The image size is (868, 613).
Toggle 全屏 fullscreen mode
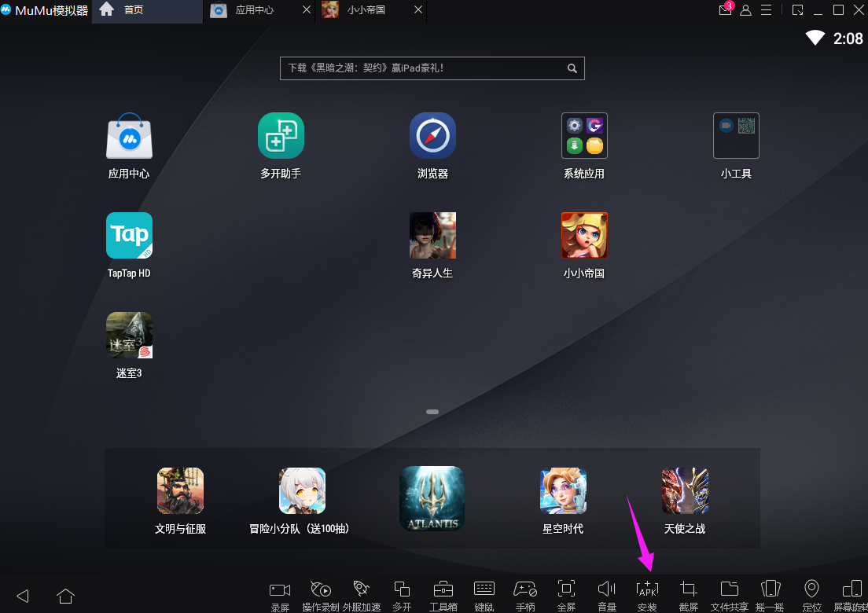566,596
